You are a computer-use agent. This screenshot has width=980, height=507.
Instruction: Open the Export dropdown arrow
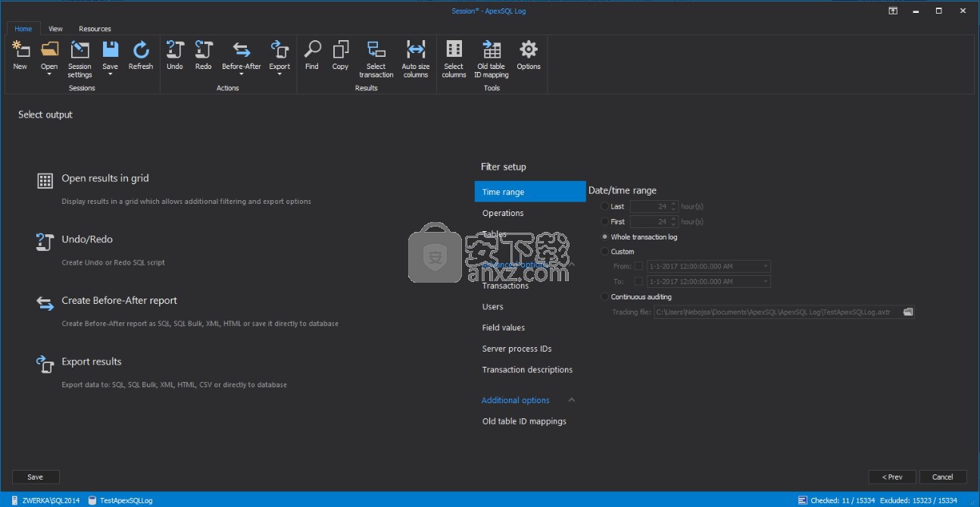(279, 75)
